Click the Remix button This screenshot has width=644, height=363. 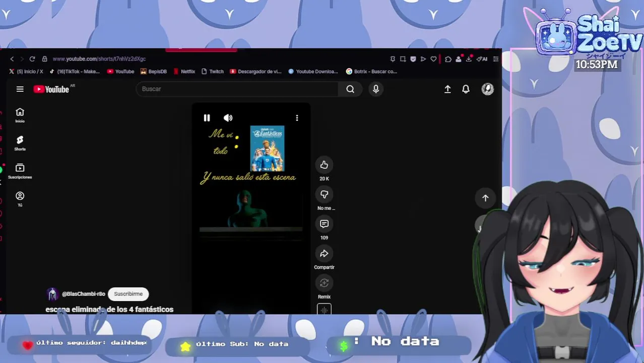[324, 283]
